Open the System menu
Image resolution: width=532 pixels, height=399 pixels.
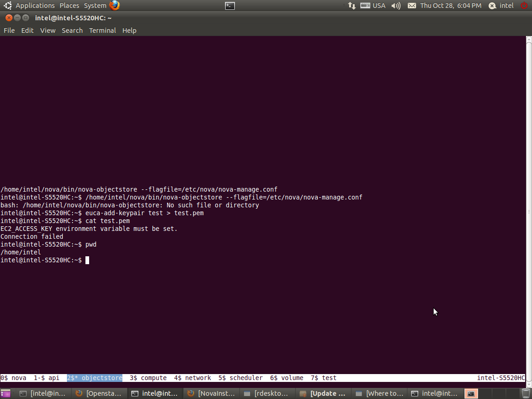pyautogui.click(x=95, y=6)
